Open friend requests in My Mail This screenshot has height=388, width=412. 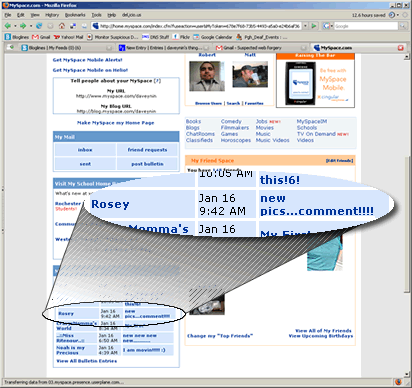coord(148,150)
